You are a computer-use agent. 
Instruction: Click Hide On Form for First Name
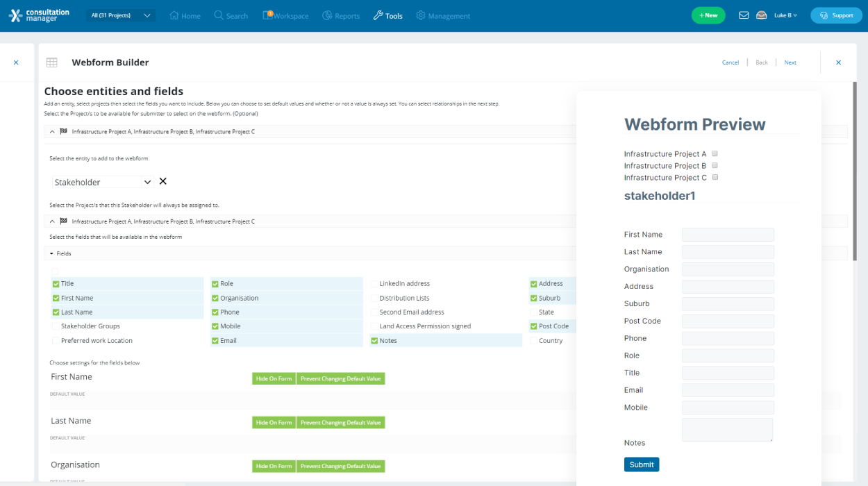tap(274, 378)
